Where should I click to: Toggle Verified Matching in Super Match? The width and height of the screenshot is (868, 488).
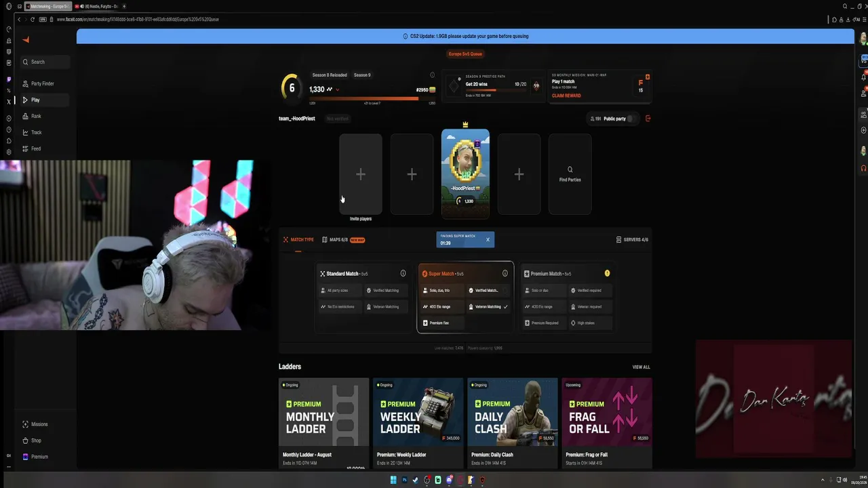pyautogui.click(x=488, y=291)
